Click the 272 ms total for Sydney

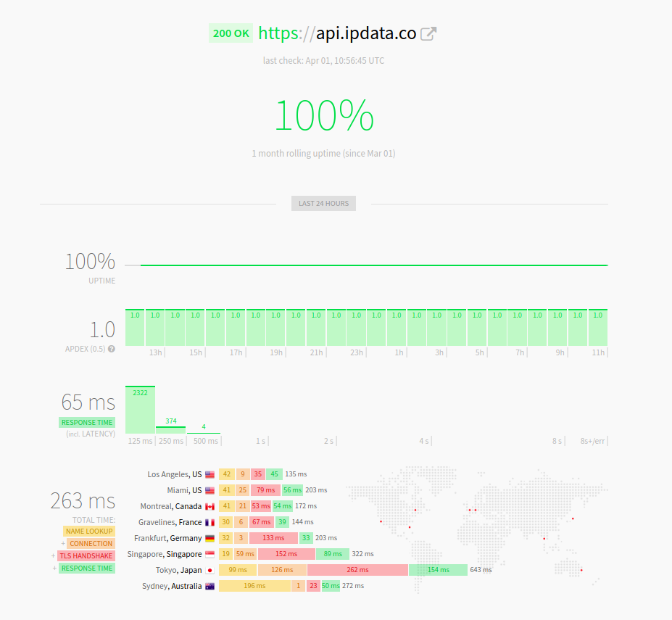click(x=353, y=586)
